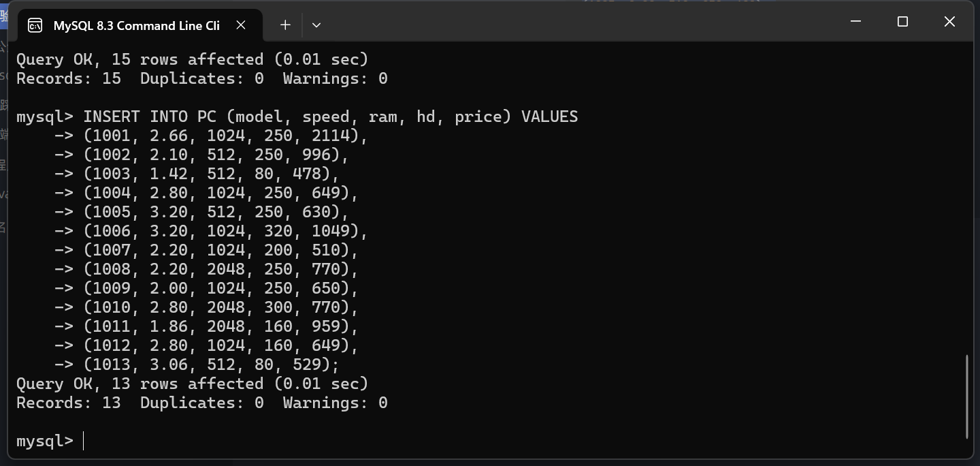980x466 pixels.
Task: Focus the empty mysql> prompt at bottom
Action: coord(50,441)
